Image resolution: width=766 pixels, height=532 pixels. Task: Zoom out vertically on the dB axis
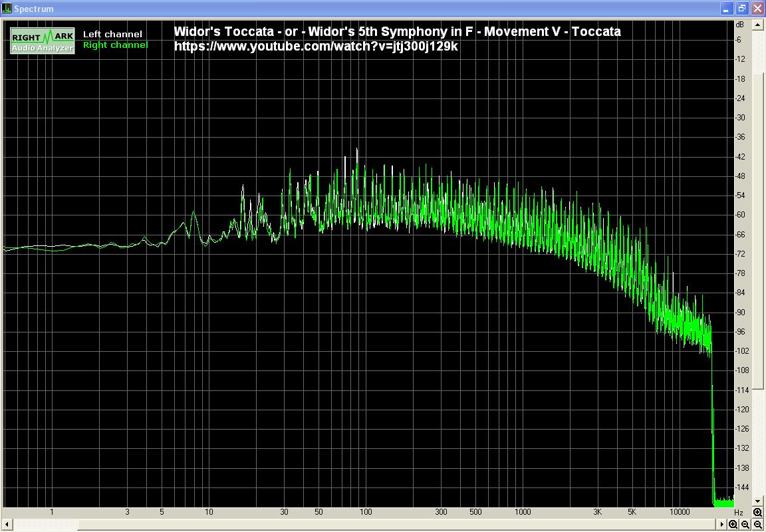pos(758,524)
